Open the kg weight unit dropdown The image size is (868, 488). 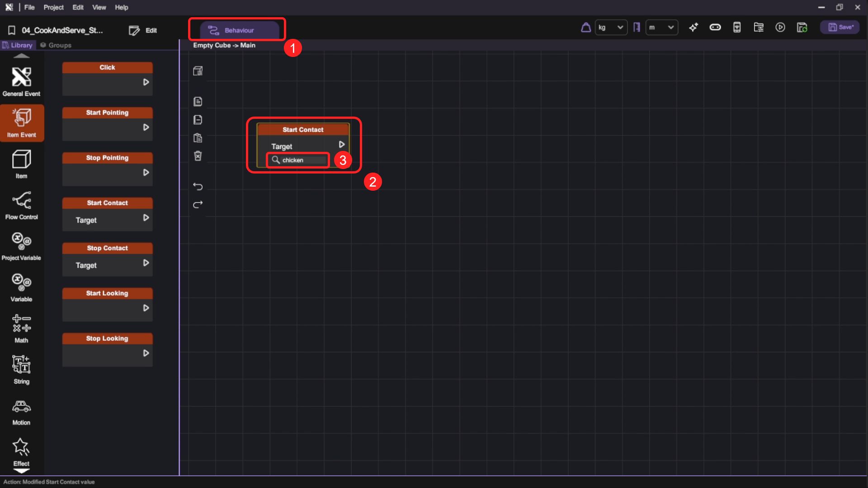coord(611,28)
